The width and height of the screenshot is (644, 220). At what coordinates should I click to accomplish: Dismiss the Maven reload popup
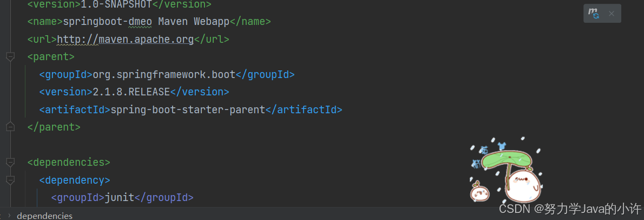[x=611, y=14]
